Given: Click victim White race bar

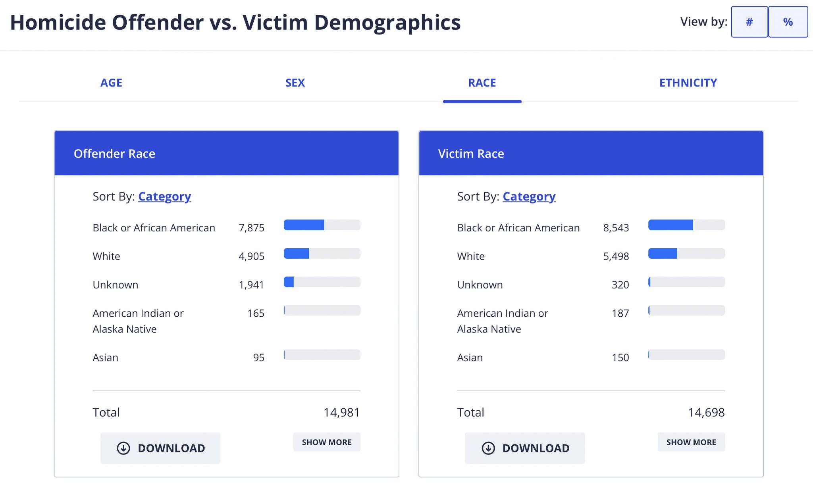Looking at the screenshot, I should (x=686, y=254).
